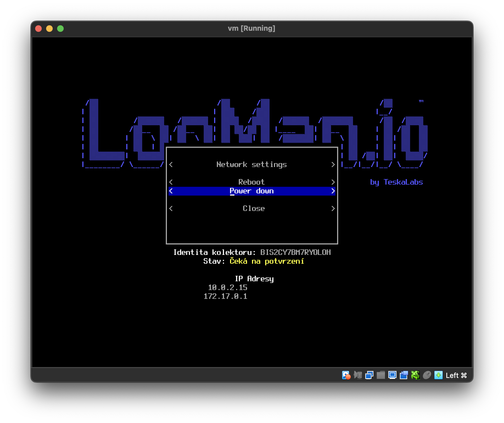Open Network settings from the menu
This screenshot has width=504, height=423.
pyautogui.click(x=251, y=165)
